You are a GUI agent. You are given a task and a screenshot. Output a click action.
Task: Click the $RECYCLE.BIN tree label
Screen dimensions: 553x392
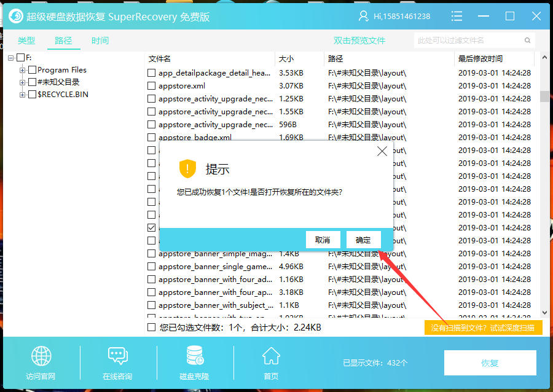tap(63, 95)
